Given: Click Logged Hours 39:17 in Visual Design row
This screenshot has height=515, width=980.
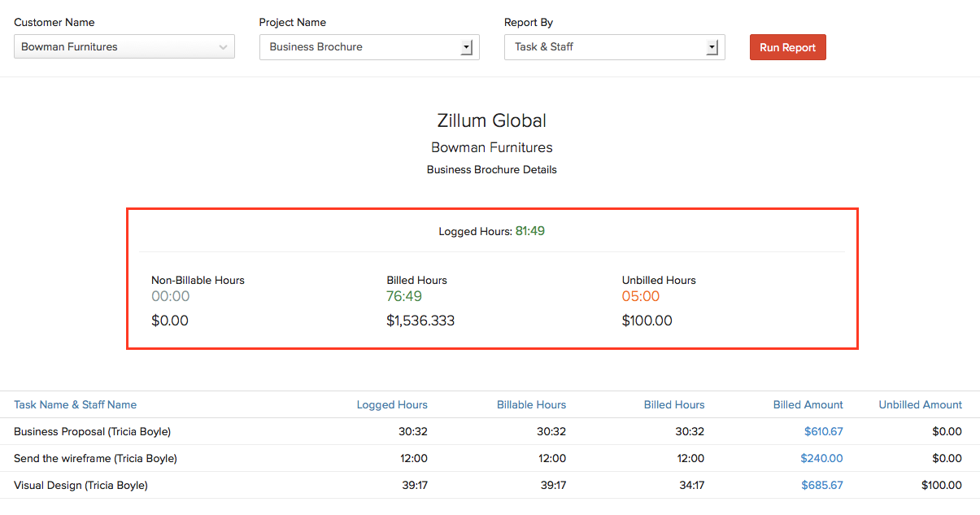Looking at the screenshot, I should point(413,485).
